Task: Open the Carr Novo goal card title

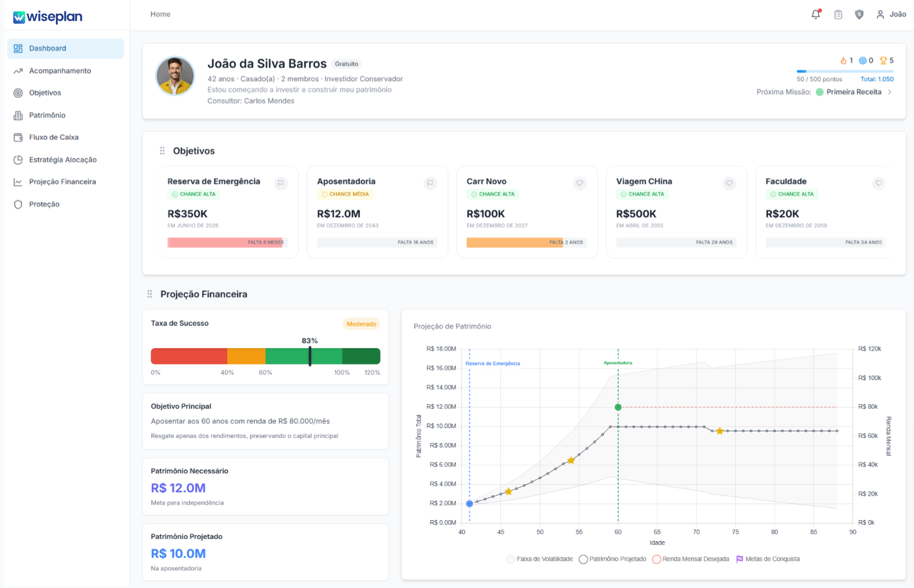Action: tap(487, 182)
